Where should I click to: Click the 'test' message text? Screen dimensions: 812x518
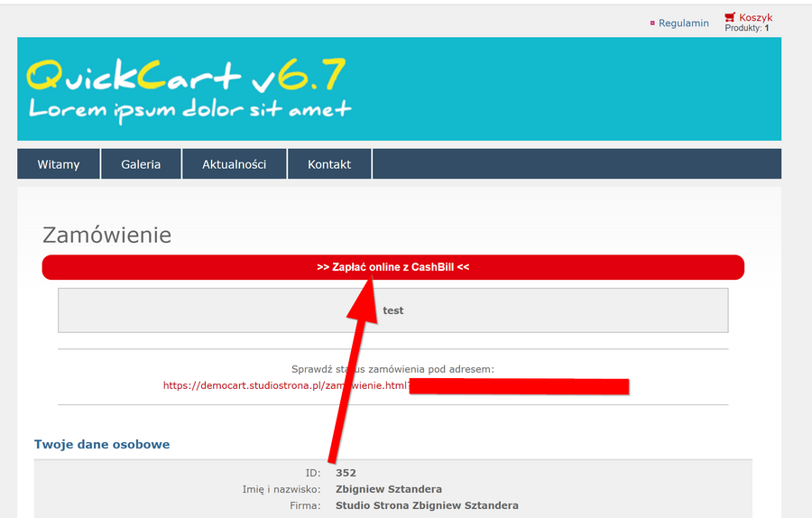393,310
